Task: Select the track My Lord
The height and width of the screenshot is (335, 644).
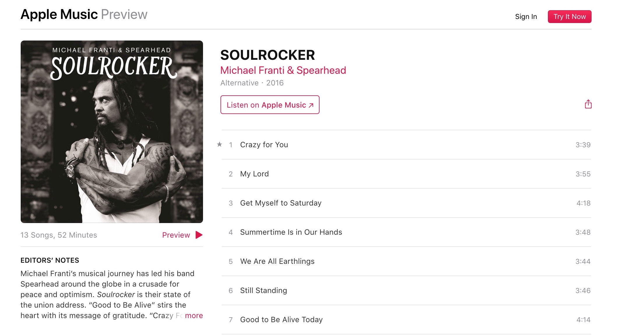Action: [x=254, y=174]
